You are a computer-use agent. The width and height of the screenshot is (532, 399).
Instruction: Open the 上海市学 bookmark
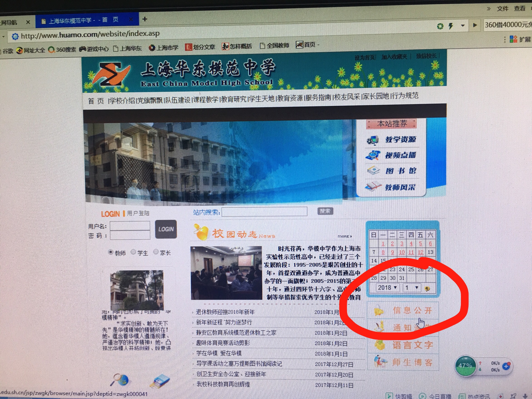click(163, 48)
